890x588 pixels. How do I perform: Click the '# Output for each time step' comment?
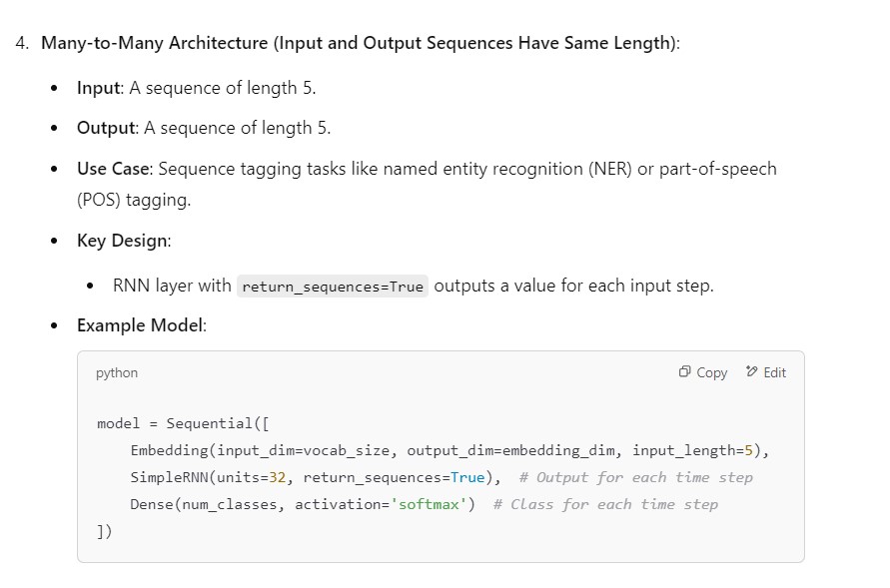[x=635, y=477]
